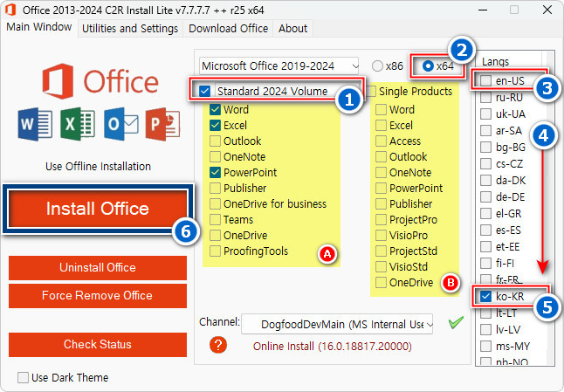
Task: Enable the Use Dark Theme checkbox
Action: (x=24, y=378)
